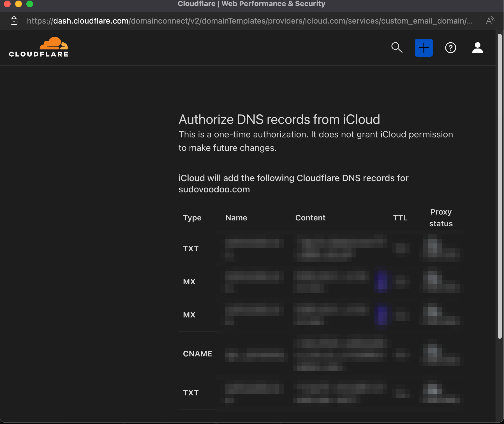Click the Authorize DNS records from iCloud heading
The image size is (504, 424).
(279, 119)
